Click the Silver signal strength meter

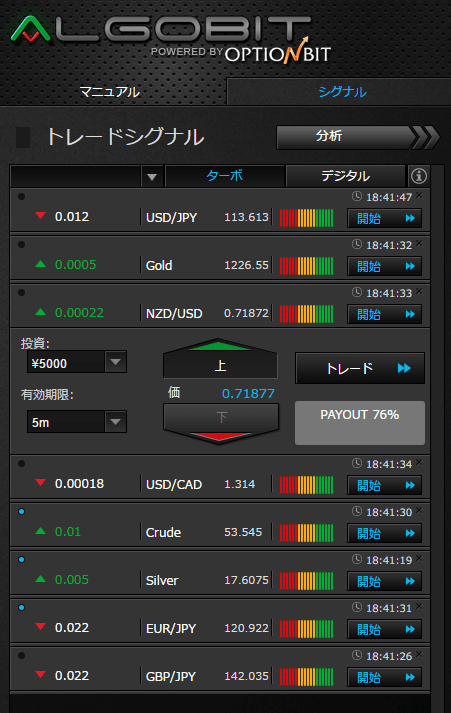click(306, 581)
